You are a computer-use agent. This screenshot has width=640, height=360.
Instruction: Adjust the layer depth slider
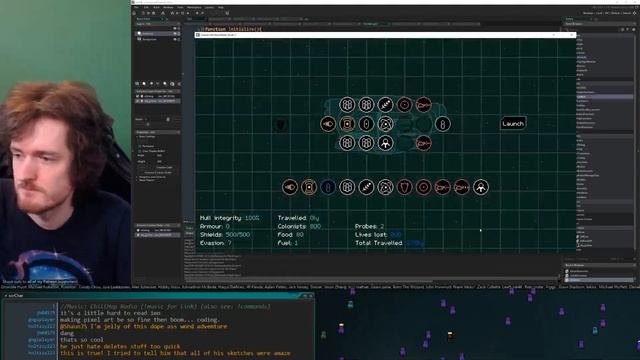tap(148, 124)
